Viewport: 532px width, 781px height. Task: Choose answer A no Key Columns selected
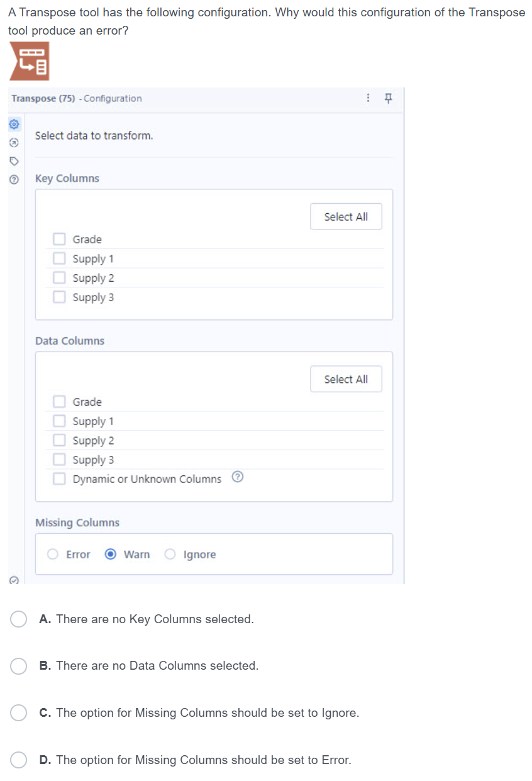coord(18,619)
